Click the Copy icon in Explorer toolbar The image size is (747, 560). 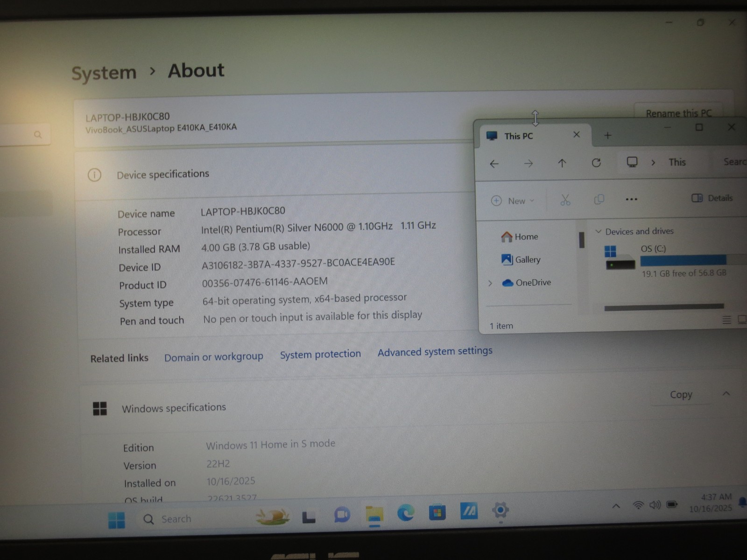click(x=599, y=199)
